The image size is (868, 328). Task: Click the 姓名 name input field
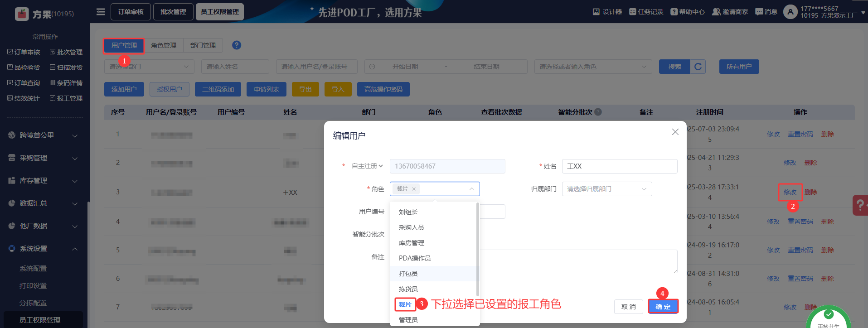(619, 166)
